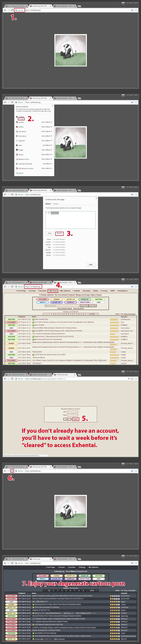
Task: Click the Search Keywords field on E-Hentai Galleries page
Action: tap(62, 306)
